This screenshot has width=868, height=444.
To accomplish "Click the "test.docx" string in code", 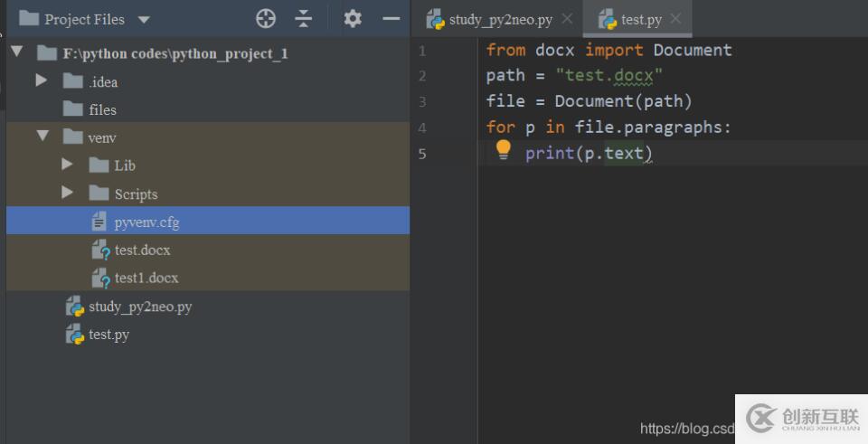I will point(609,75).
